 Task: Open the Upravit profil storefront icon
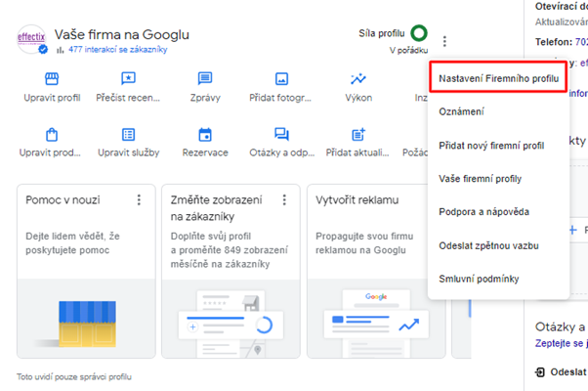pos(52,79)
